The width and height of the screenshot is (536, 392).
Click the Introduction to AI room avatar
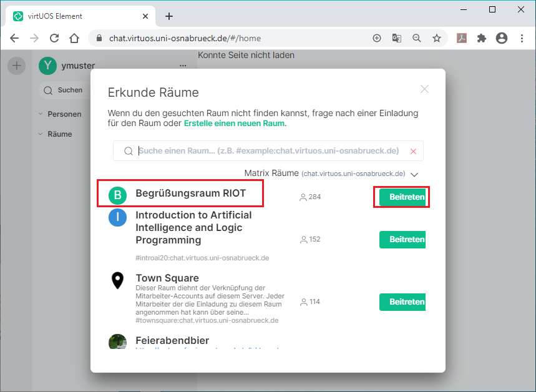pyautogui.click(x=117, y=218)
